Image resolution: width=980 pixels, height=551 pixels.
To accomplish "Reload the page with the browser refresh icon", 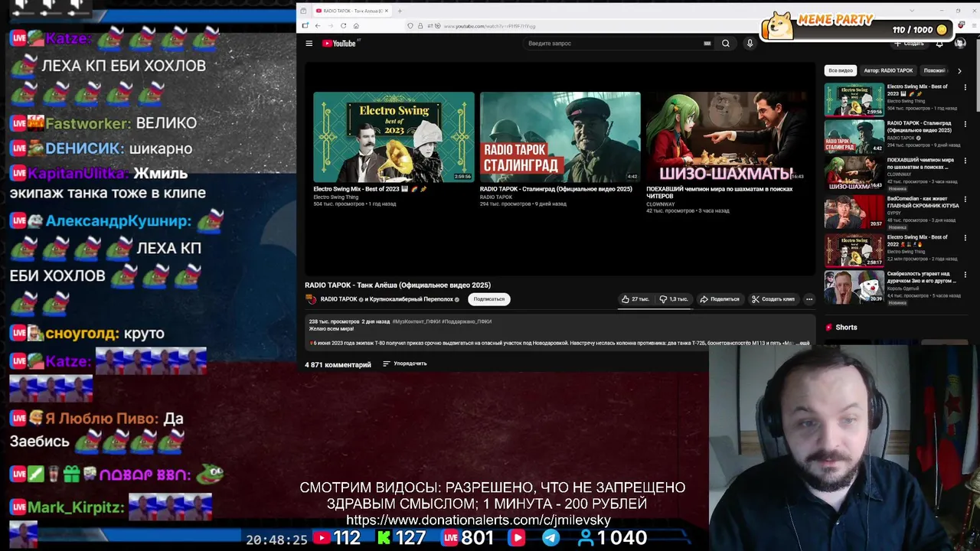I will tap(343, 26).
